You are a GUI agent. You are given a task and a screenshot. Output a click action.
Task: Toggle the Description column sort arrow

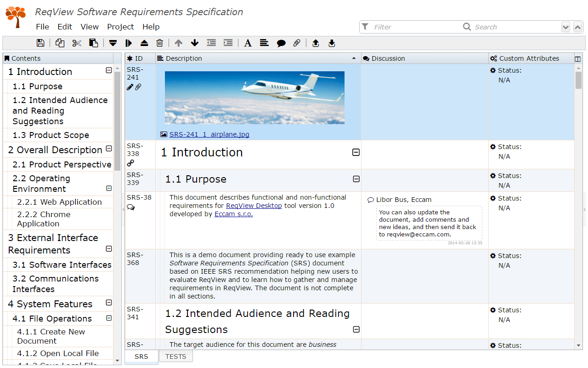354,59
